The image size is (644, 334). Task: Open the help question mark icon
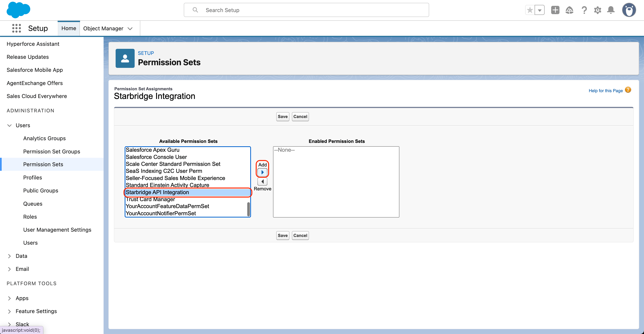(584, 10)
